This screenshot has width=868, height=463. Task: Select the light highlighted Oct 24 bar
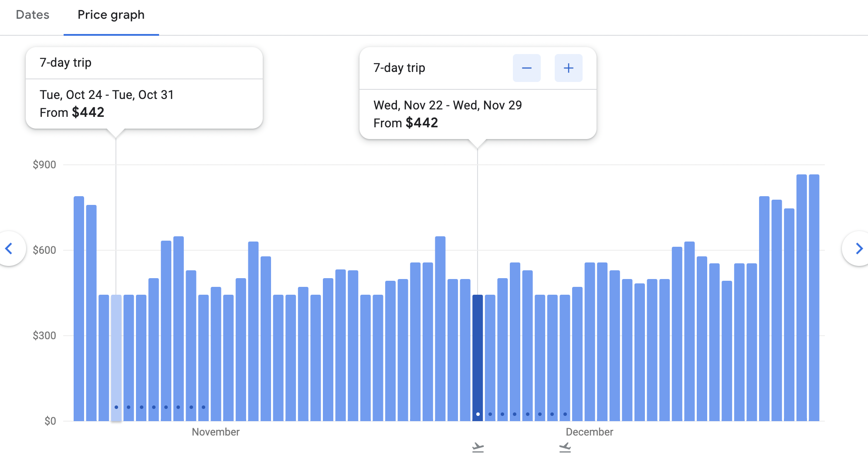pos(116,349)
